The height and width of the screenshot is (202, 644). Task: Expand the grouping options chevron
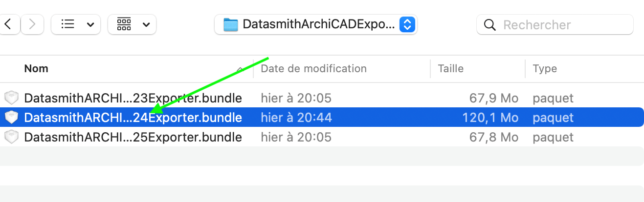tap(146, 24)
